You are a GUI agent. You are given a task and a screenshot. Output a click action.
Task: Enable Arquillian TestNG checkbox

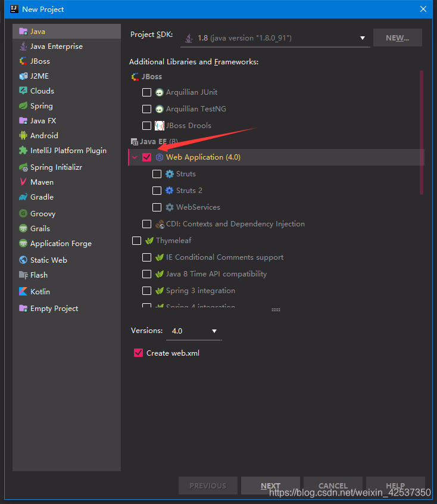(146, 109)
